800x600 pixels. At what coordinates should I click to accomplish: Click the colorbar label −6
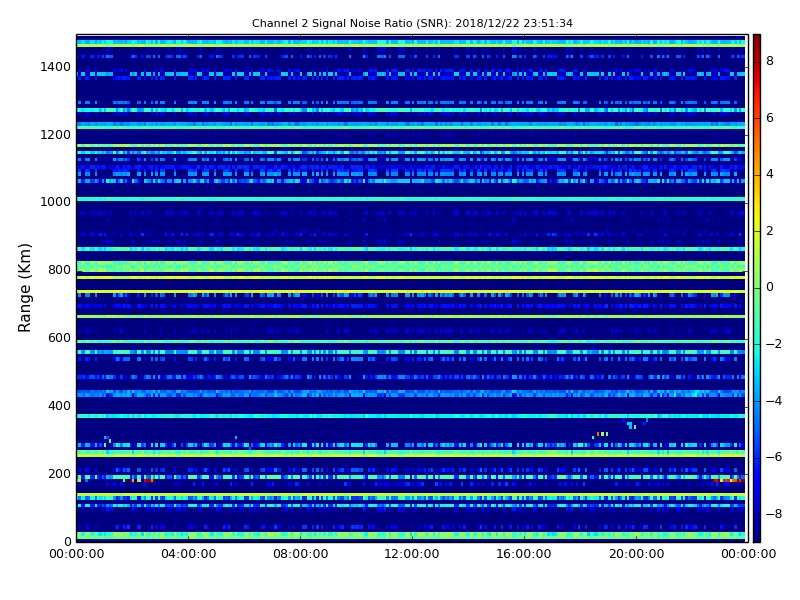click(x=774, y=457)
